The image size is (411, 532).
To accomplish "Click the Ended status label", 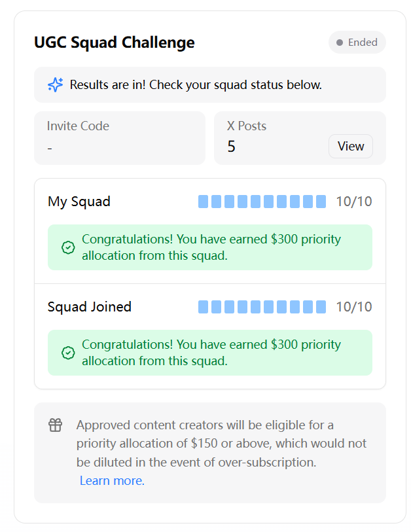I will [x=363, y=43].
